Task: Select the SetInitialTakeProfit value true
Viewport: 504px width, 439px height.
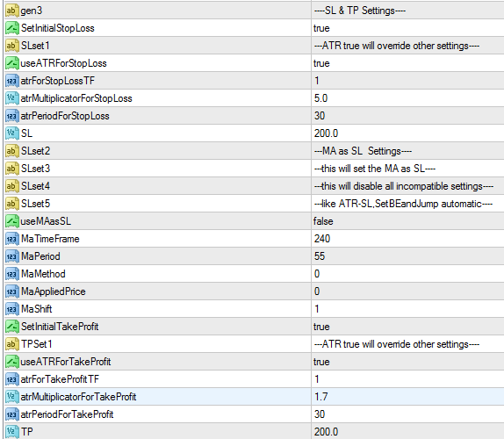Action: pyautogui.click(x=321, y=327)
